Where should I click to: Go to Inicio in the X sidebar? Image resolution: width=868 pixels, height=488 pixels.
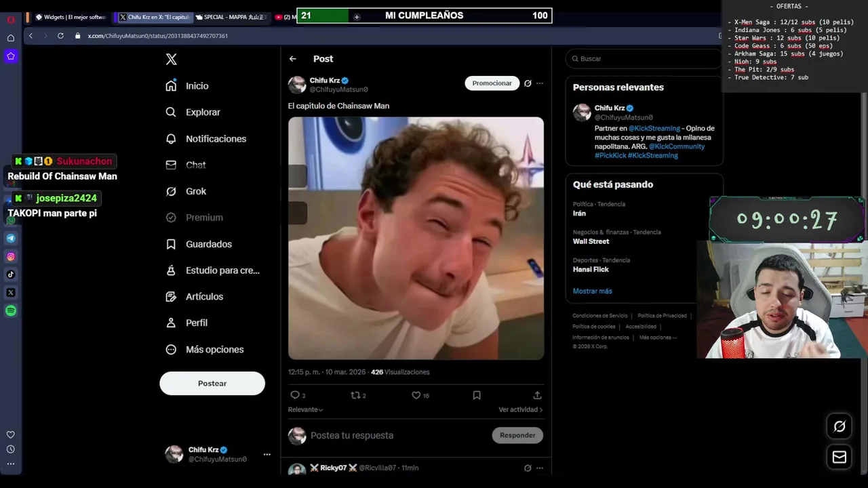187,86
